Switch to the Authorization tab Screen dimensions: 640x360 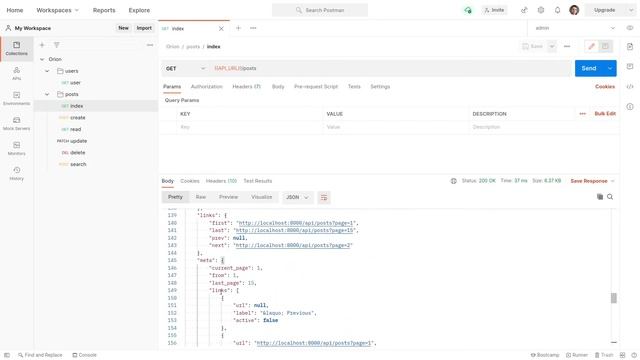click(x=207, y=87)
